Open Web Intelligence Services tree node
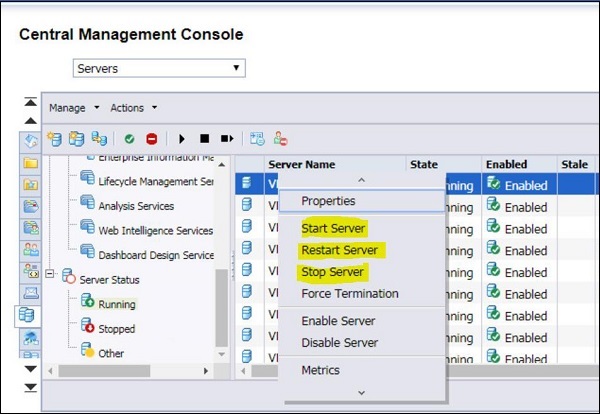 (x=155, y=230)
